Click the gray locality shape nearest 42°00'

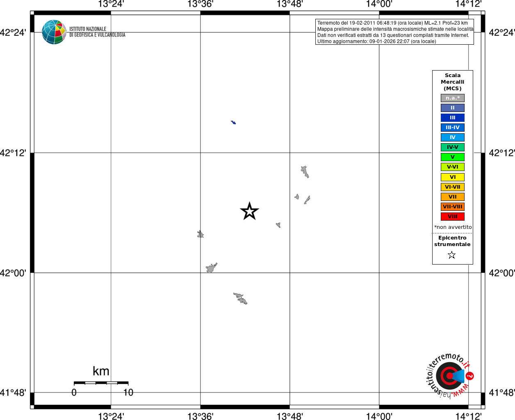pos(212,268)
